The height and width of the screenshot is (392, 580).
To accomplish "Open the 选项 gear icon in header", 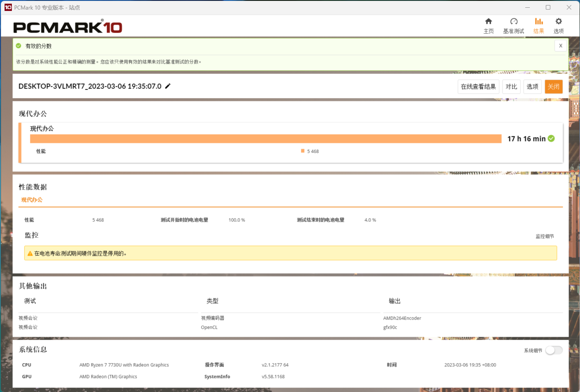I will (559, 21).
